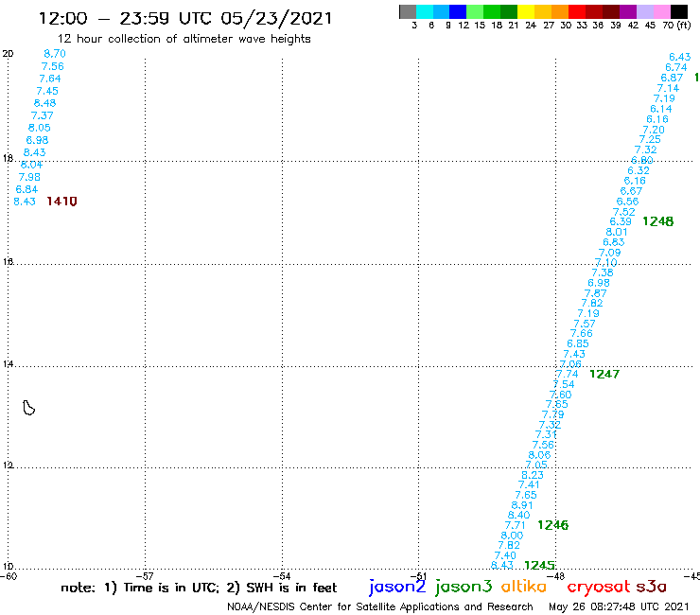The image size is (700, 615).
Task: Click the 7.74 wave height value
Action: pyautogui.click(x=567, y=374)
